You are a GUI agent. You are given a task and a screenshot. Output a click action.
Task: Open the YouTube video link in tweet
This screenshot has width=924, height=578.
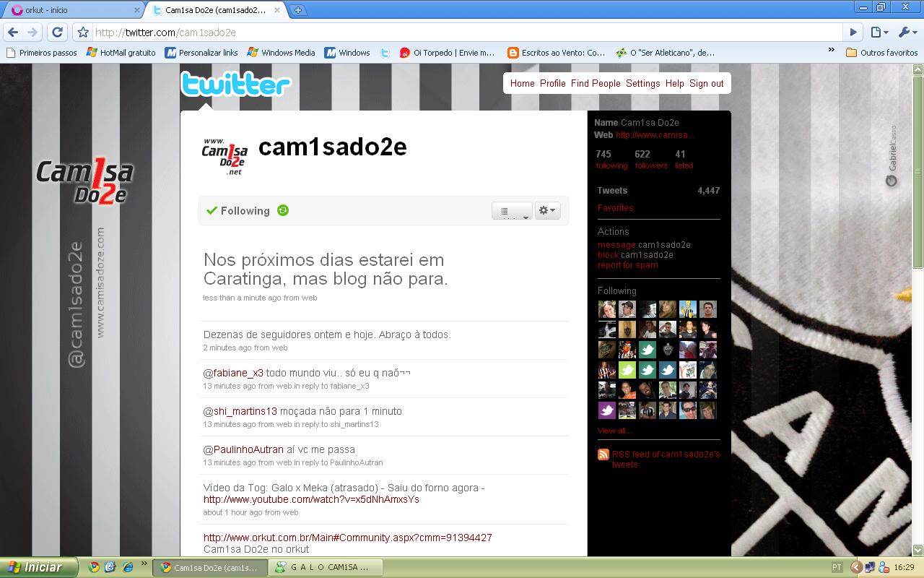click(x=311, y=499)
